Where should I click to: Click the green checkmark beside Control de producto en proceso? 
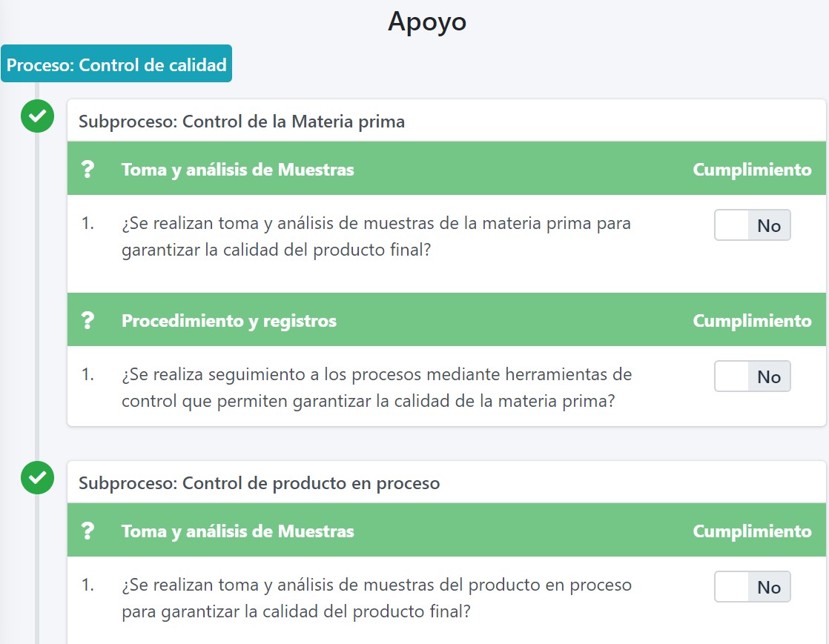[37, 478]
